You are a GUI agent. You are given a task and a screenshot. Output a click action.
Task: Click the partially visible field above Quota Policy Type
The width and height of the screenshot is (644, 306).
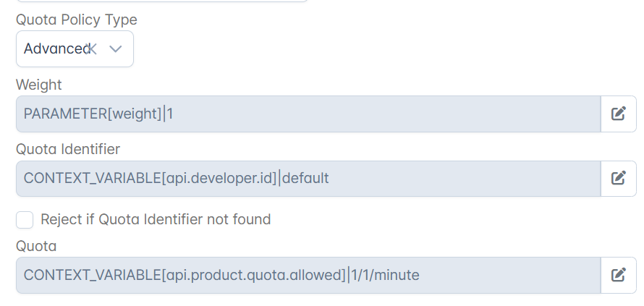(162, 1)
